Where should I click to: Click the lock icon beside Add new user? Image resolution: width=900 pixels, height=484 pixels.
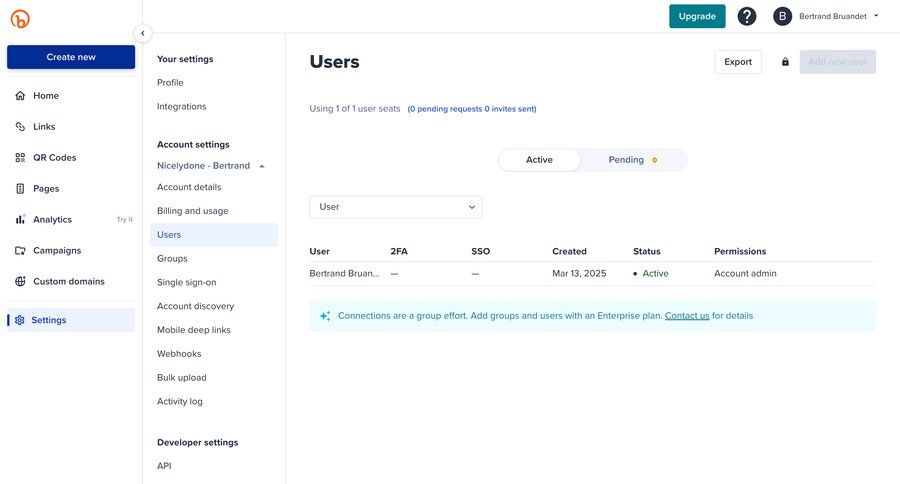pyautogui.click(x=785, y=62)
